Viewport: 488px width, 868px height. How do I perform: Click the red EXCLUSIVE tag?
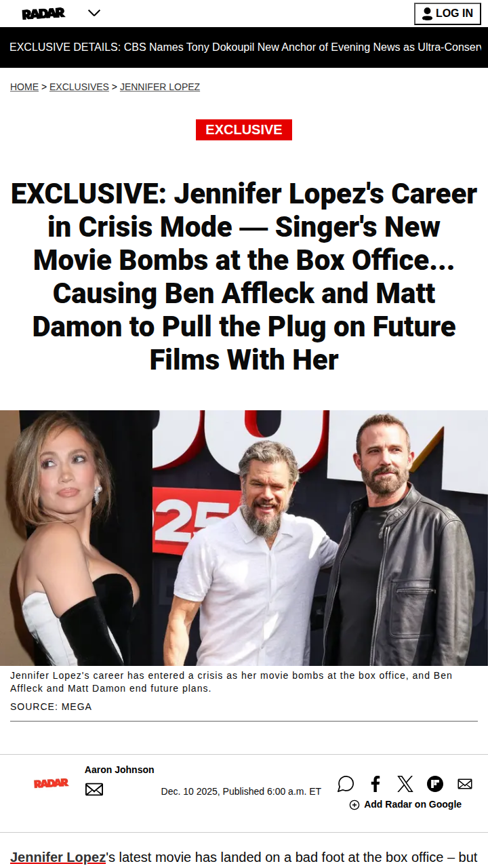(x=244, y=130)
